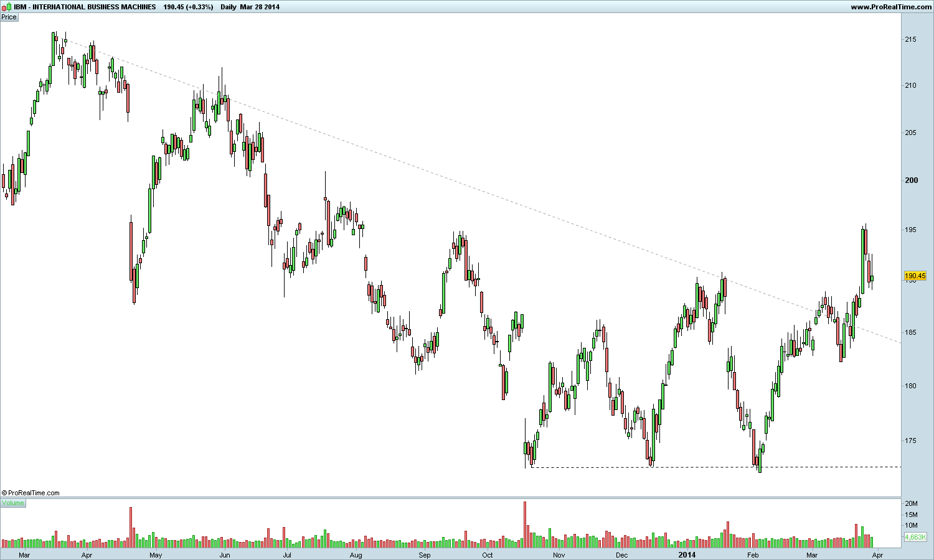The height and width of the screenshot is (560, 934).
Task: Click the 215 price axis label
Action: click(x=910, y=39)
